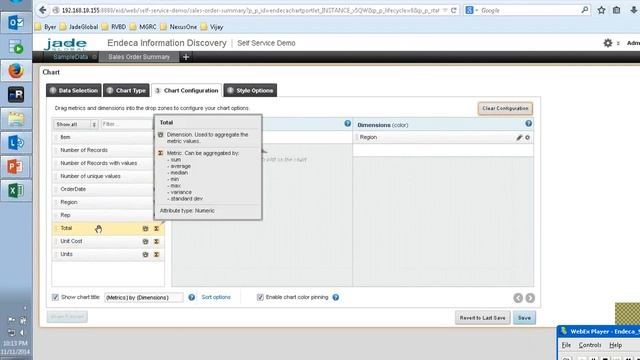This screenshot has width=640, height=360.
Task: Click the dimension icon on the Units row
Action: (x=145, y=255)
